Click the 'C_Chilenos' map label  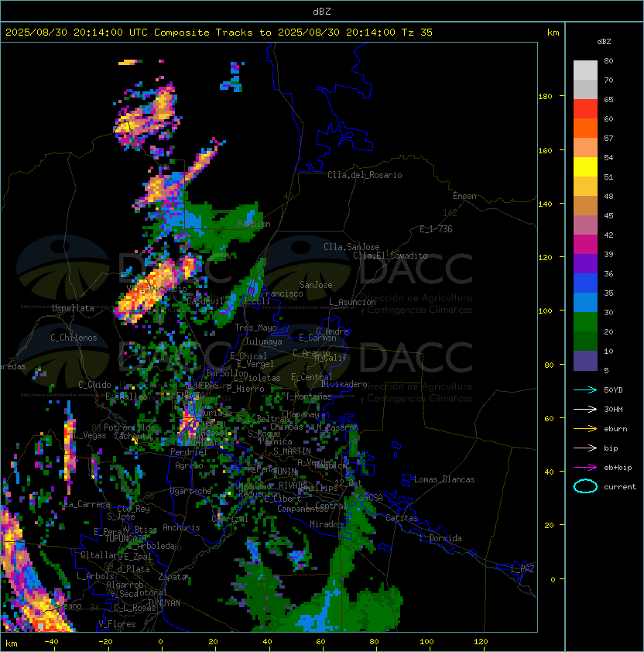coord(74,338)
